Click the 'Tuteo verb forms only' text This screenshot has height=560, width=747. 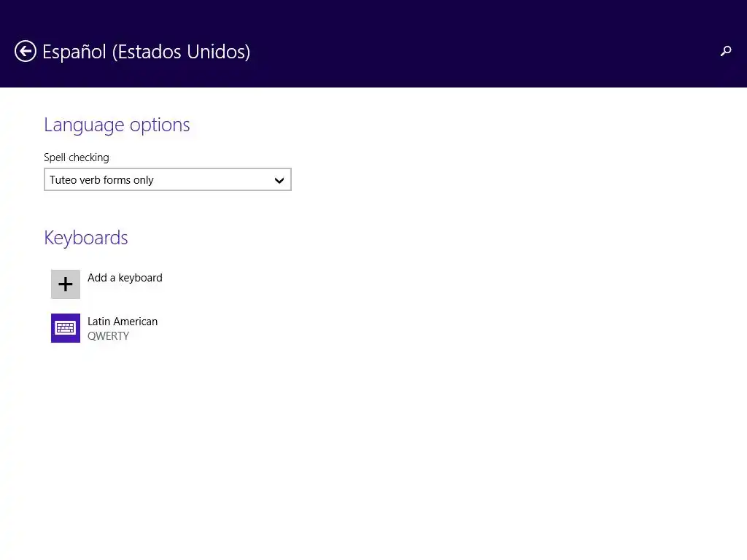point(101,180)
